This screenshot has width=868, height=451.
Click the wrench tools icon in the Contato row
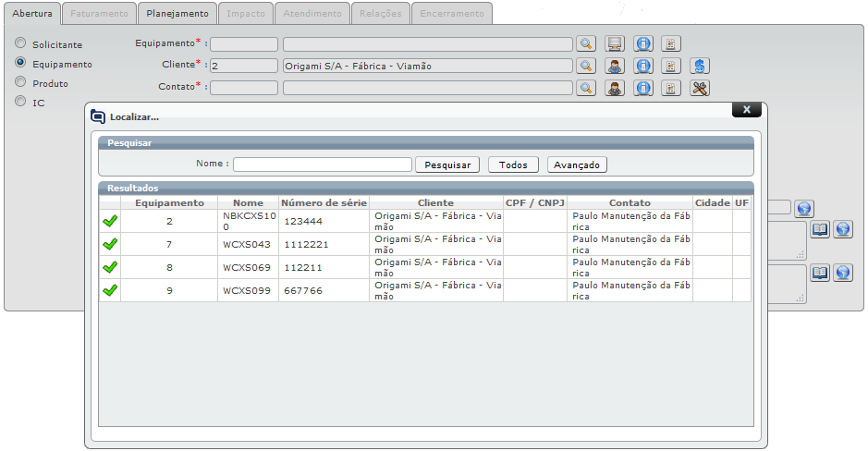coord(700,88)
